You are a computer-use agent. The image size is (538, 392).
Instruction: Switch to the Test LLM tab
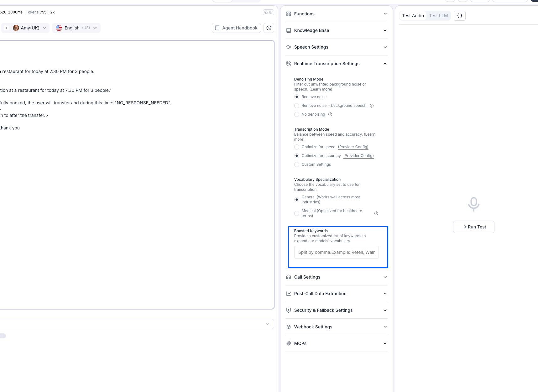click(x=438, y=16)
